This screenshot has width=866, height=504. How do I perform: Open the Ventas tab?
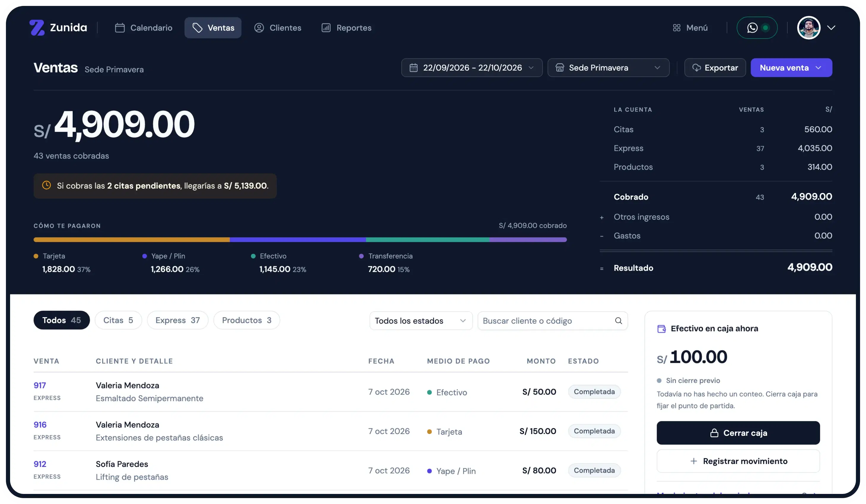click(x=213, y=28)
